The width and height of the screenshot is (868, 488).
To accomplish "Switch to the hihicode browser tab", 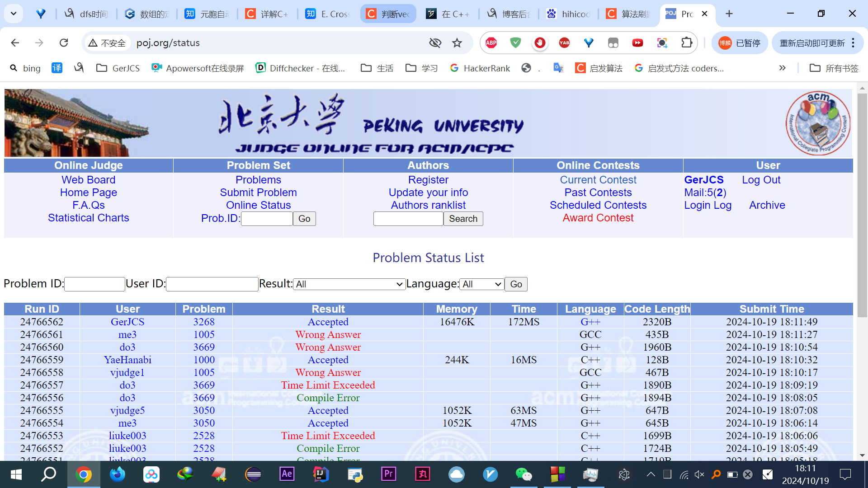I will click(x=569, y=14).
